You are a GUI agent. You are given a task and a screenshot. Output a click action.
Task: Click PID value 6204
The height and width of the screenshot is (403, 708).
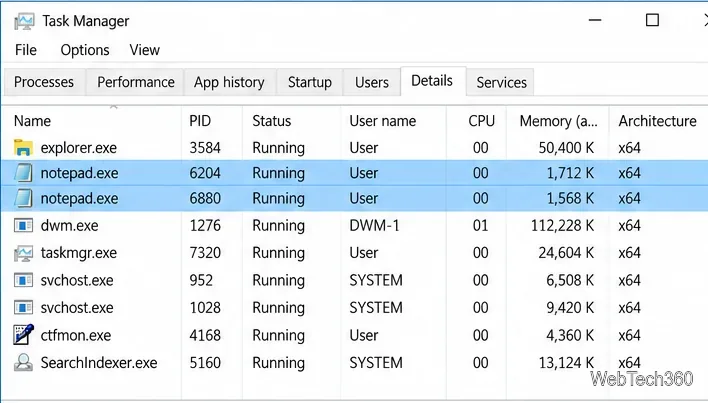pyautogui.click(x=205, y=173)
